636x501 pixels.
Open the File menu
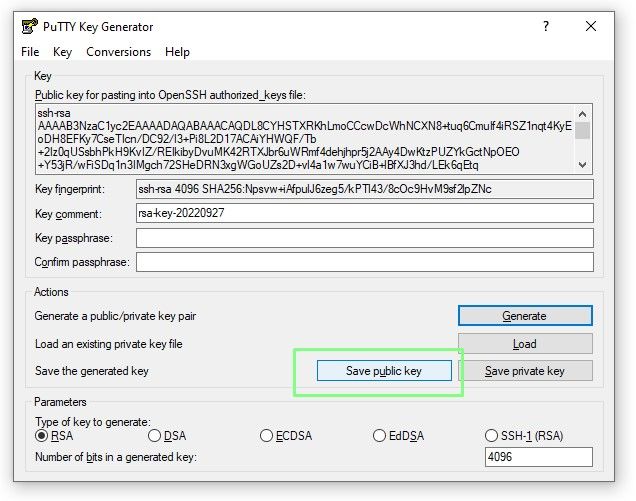pyautogui.click(x=30, y=52)
